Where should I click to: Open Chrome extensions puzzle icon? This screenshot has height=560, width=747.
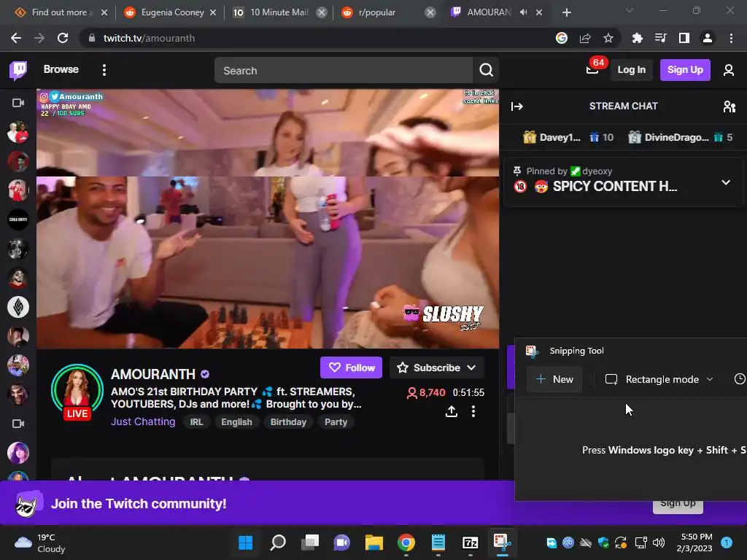click(638, 38)
